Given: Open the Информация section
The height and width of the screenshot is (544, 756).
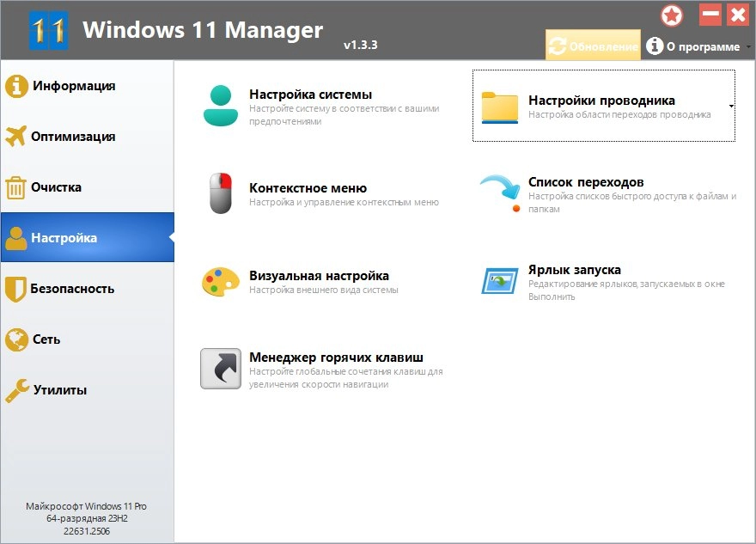Looking at the screenshot, I should pos(88,86).
